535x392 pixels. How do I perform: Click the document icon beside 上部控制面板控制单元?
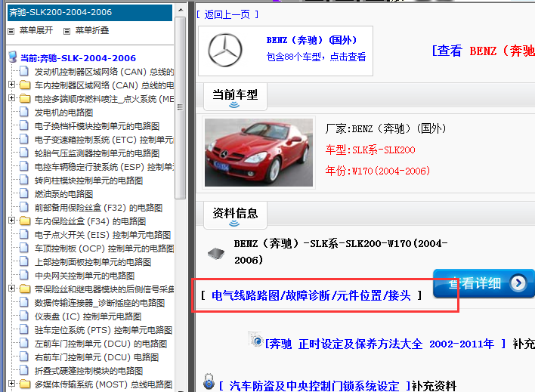(24, 261)
